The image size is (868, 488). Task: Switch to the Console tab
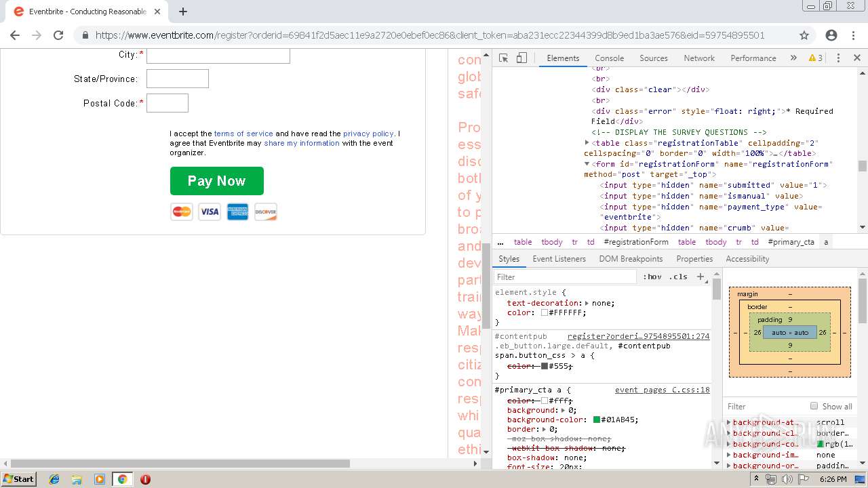(609, 58)
